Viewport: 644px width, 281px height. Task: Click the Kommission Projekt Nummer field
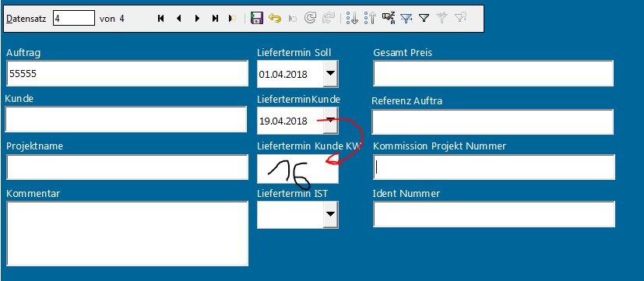coord(494,167)
